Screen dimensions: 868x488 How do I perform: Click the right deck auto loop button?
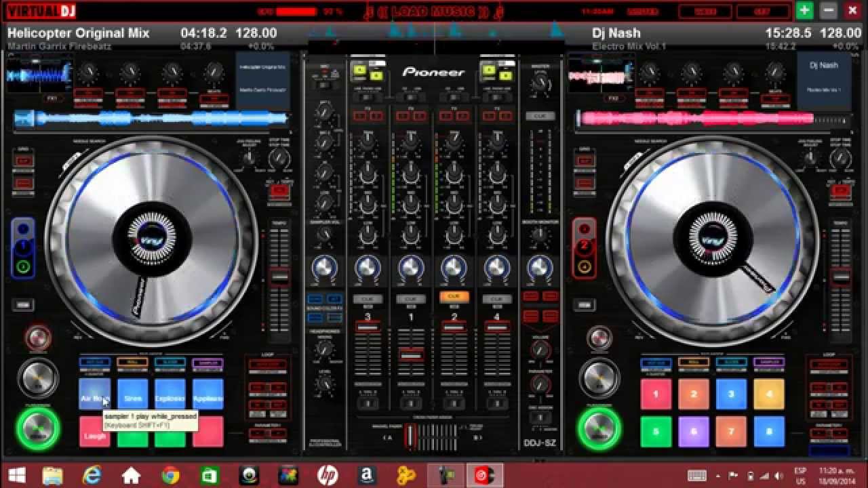pos(829,365)
